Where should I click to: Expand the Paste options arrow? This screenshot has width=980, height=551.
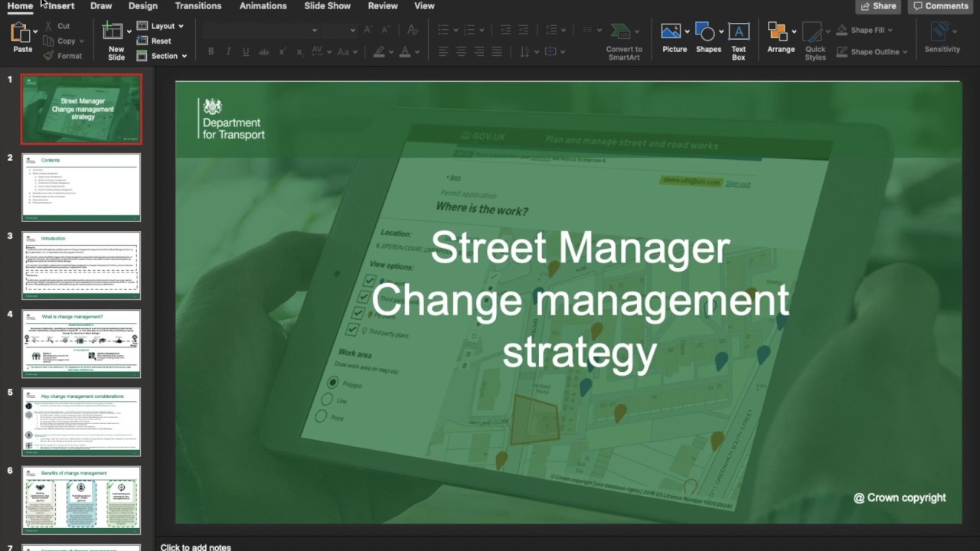pos(35,32)
